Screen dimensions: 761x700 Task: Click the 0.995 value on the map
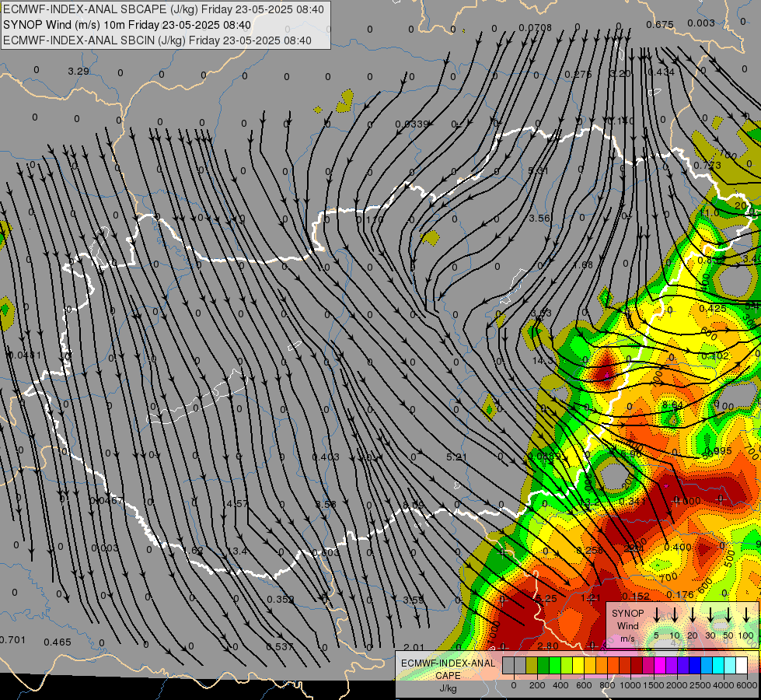pyautogui.click(x=718, y=451)
